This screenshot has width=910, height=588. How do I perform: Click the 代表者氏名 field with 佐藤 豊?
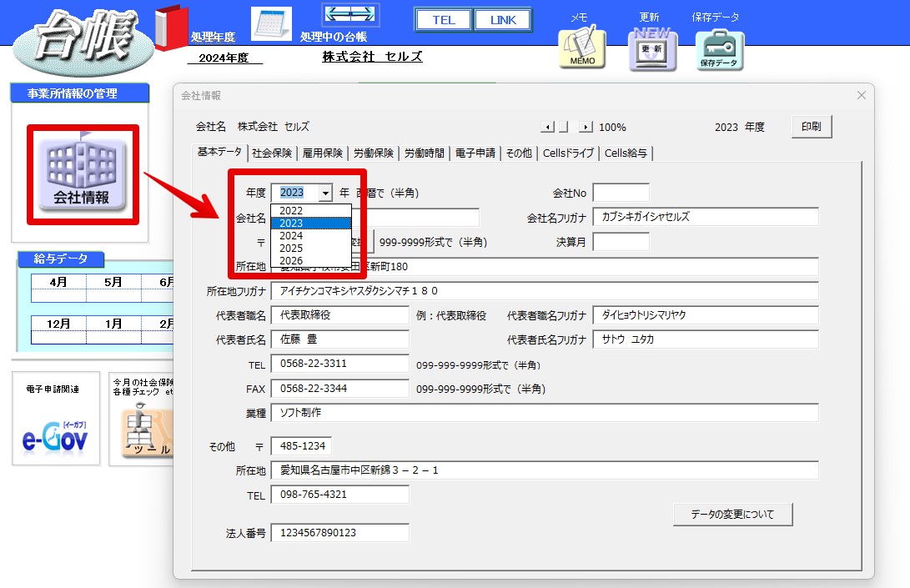point(340,339)
